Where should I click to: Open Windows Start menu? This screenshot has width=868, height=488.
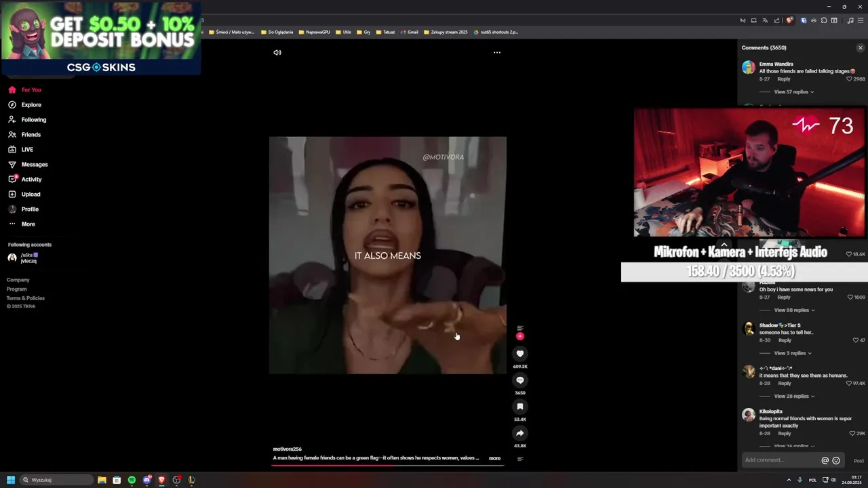(x=11, y=480)
